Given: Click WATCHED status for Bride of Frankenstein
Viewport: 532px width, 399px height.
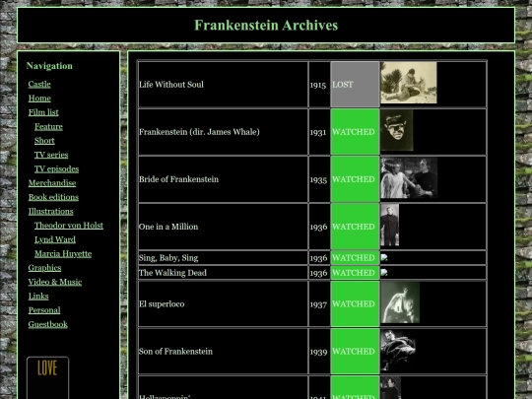Looking at the screenshot, I should coord(355,179).
